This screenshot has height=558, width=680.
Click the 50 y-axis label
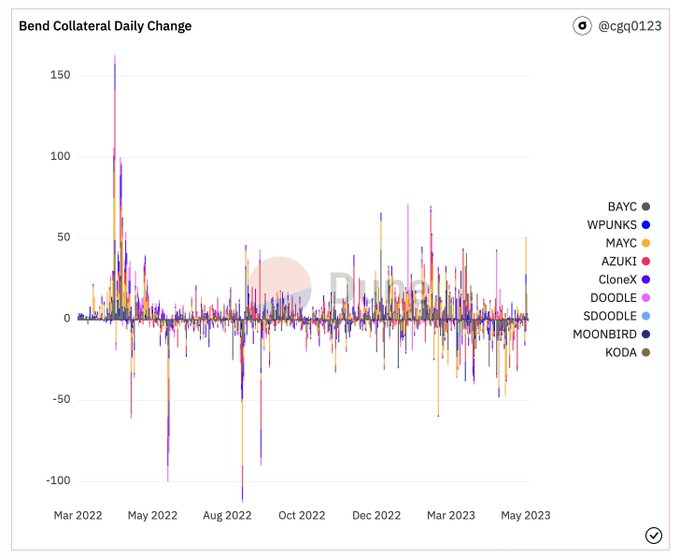[64, 238]
